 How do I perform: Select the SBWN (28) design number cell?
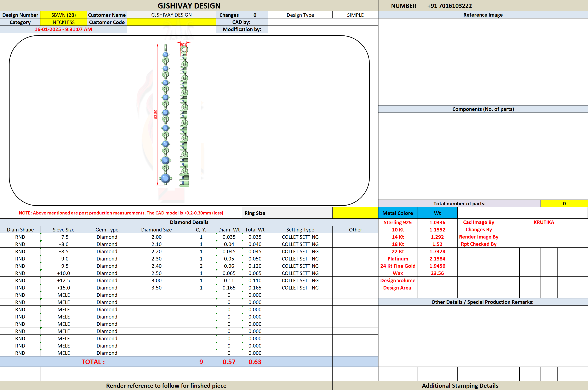pos(63,15)
